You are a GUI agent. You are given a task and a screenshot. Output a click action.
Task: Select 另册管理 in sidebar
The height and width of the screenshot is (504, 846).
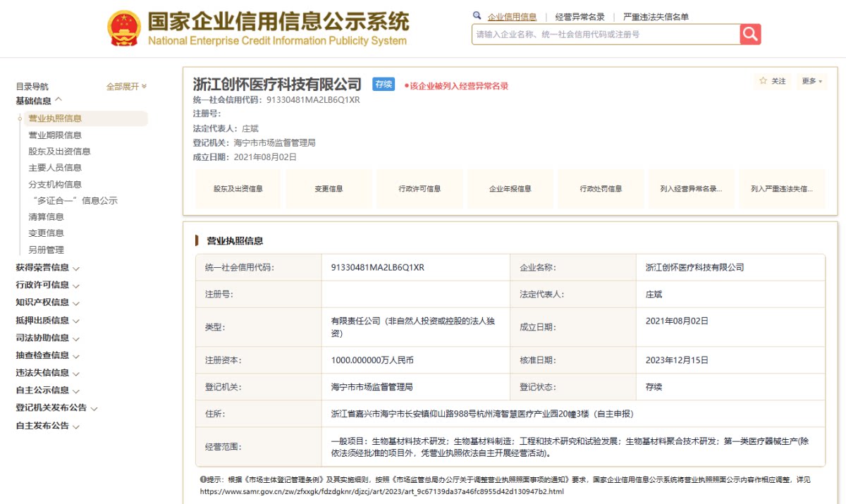[46, 250]
